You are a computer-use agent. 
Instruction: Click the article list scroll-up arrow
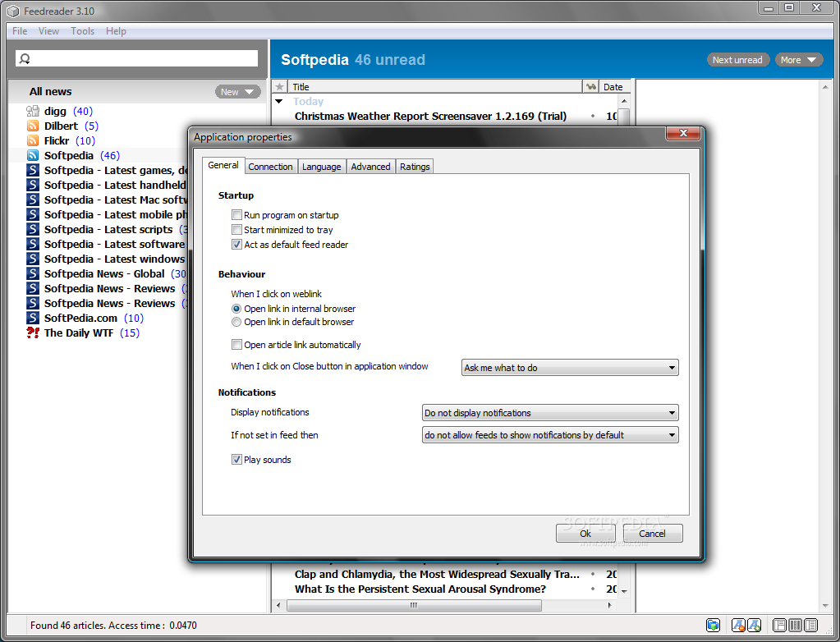tap(623, 101)
